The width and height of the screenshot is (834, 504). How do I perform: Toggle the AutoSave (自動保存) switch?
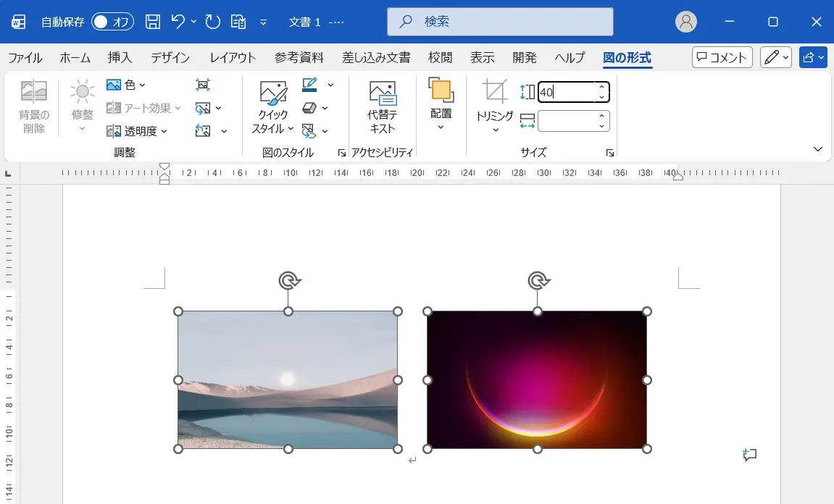pyautogui.click(x=112, y=21)
